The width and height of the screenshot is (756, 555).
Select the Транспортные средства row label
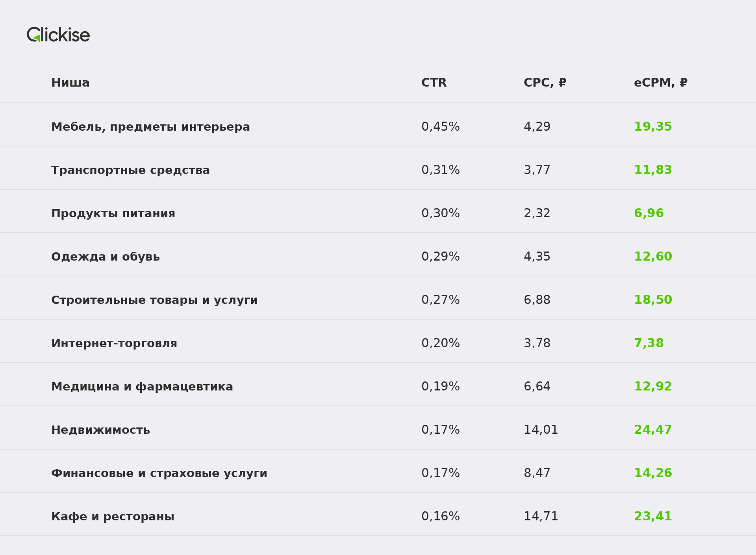pyautogui.click(x=130, y=170)
